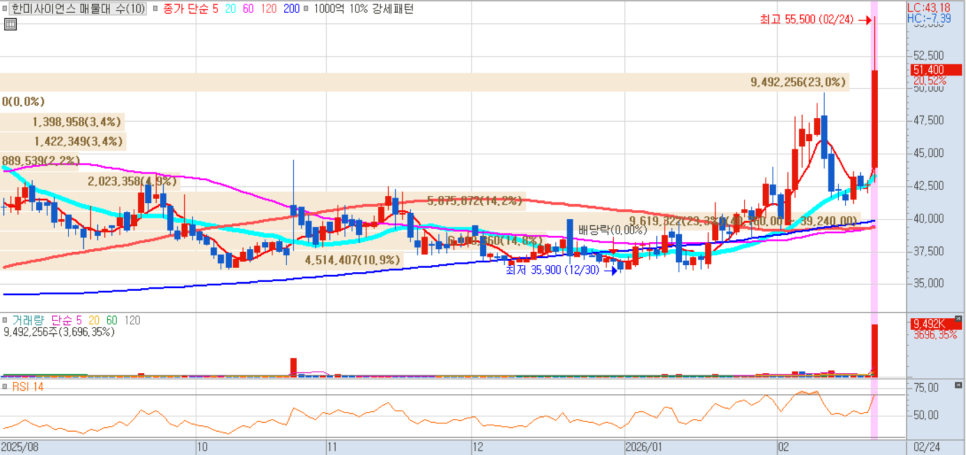Click the 2,023,358(4.9%) volume profile bar
The height and width of the screenshot is (455, 966).
click(x=90, y=181)
